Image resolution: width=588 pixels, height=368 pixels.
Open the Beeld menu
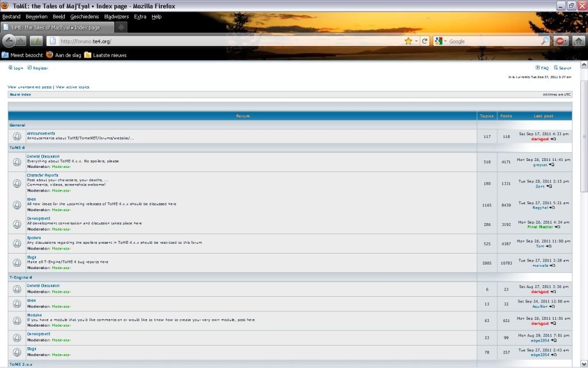click(59, 17)
